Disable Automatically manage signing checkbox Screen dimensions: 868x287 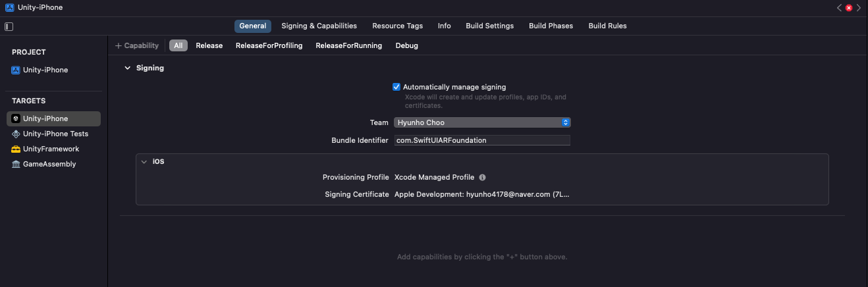[x=396, y=87]
